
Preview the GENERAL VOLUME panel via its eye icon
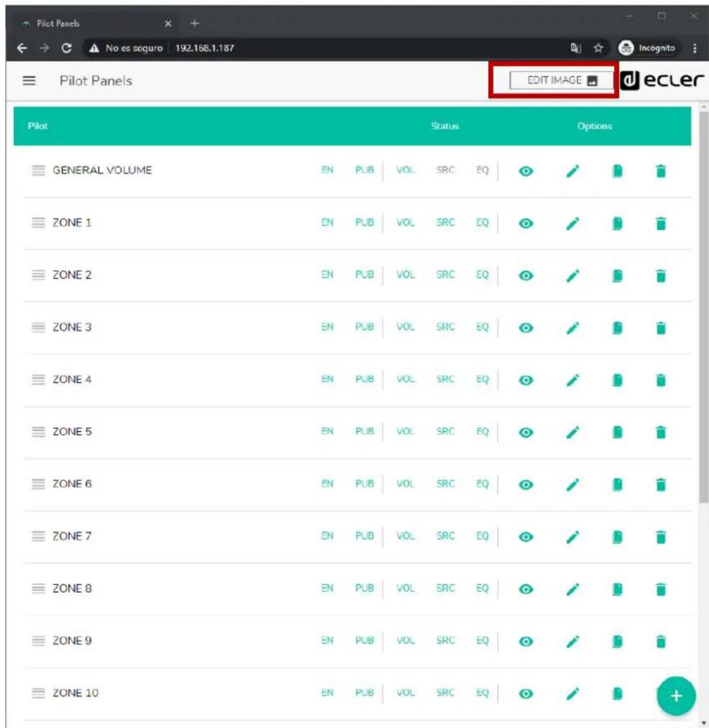[525, 171]
